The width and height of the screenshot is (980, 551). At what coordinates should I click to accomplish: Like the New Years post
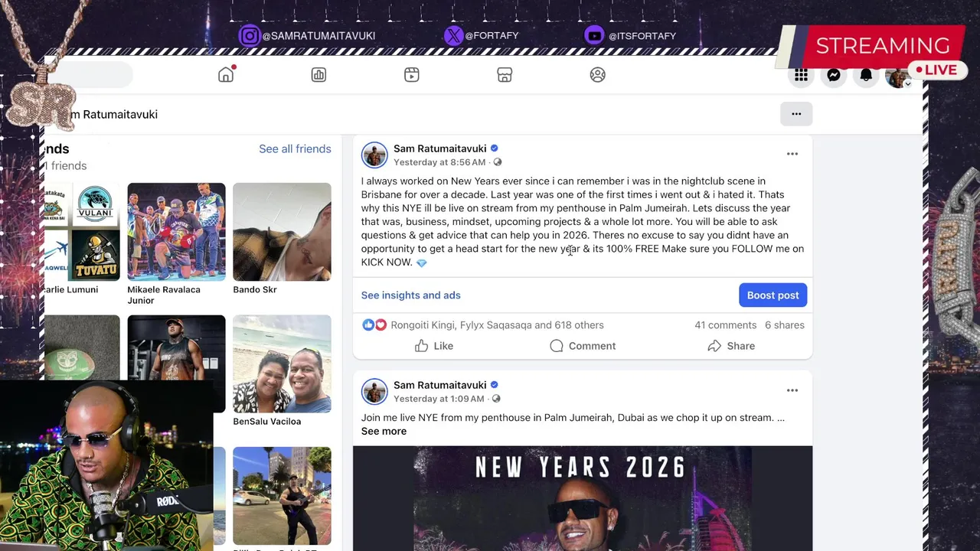pyautogui.click(x=434, y=346)
